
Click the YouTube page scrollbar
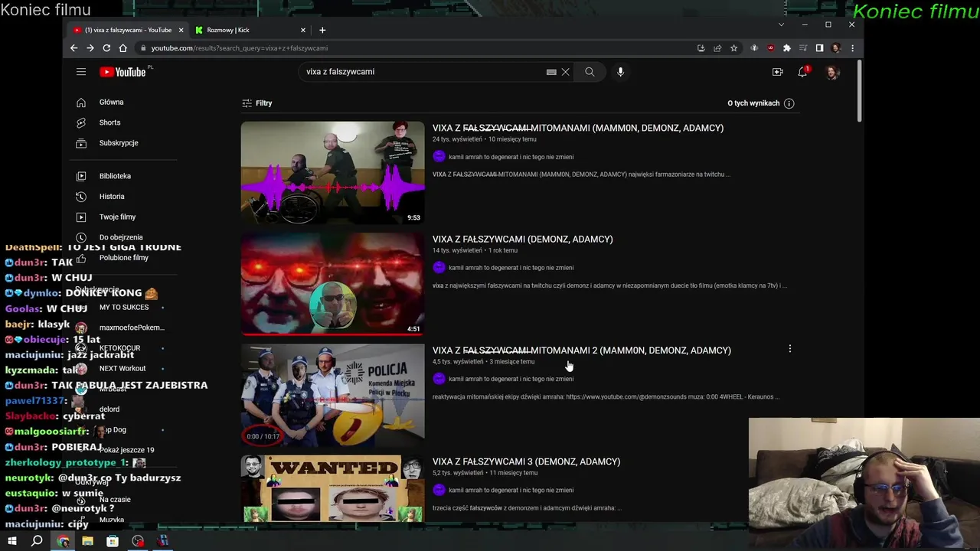(x=860, y=90)
